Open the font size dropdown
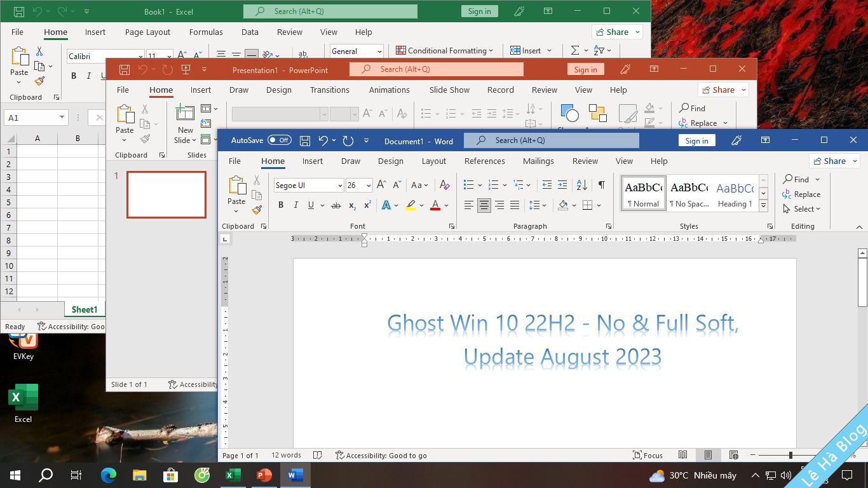Screen dimensions: 868x488 368,185
